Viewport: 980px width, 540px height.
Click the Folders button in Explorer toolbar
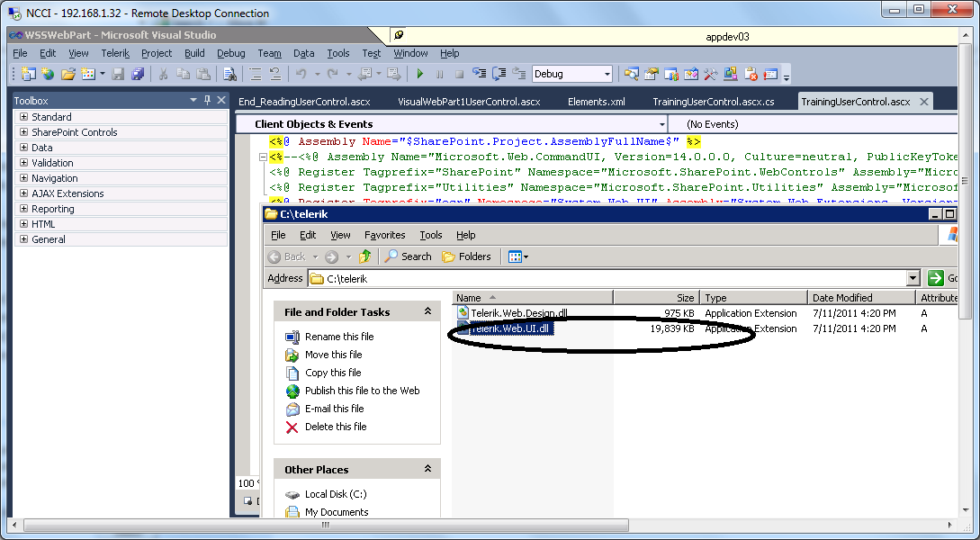[466, 256]
